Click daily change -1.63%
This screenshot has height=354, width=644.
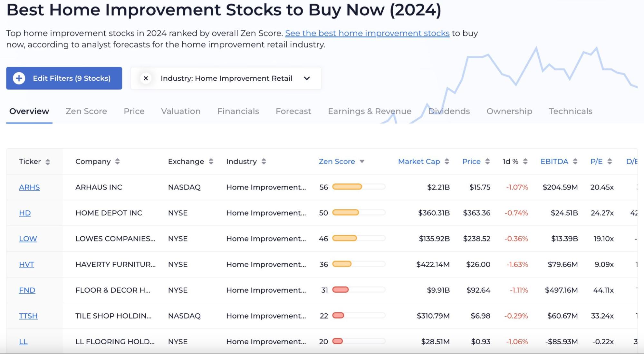517,265
